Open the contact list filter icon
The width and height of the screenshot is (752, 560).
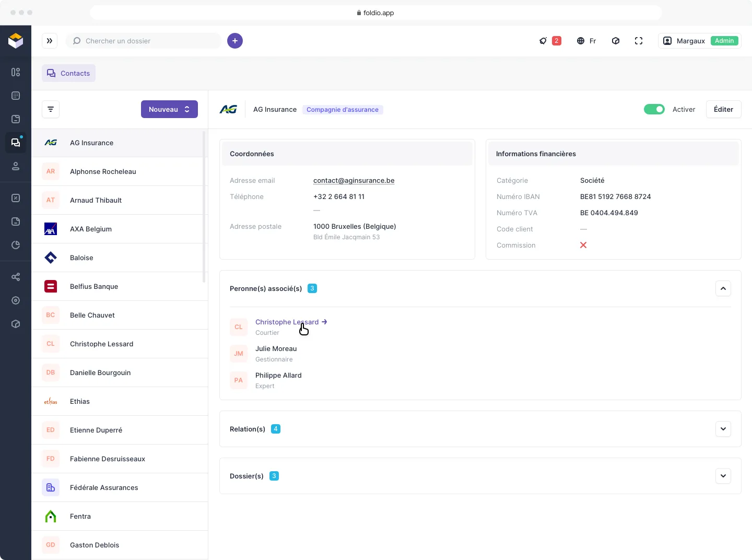51,109
